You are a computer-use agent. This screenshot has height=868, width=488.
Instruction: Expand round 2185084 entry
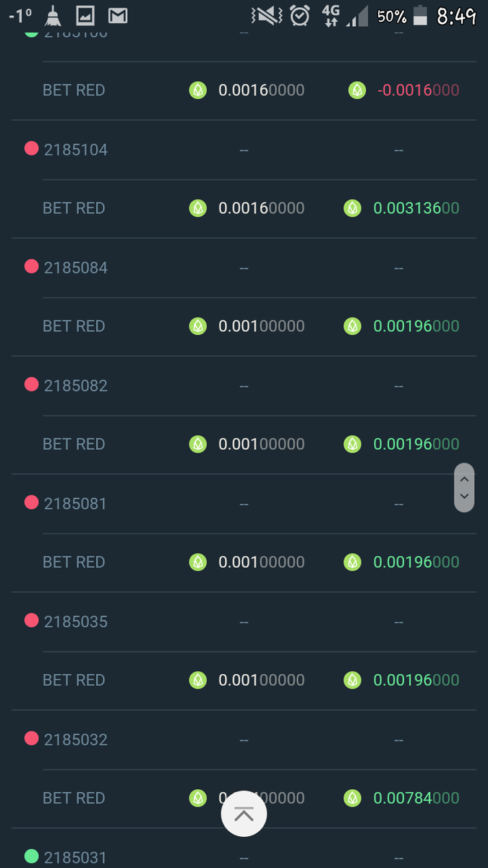(x=76, y=268)
